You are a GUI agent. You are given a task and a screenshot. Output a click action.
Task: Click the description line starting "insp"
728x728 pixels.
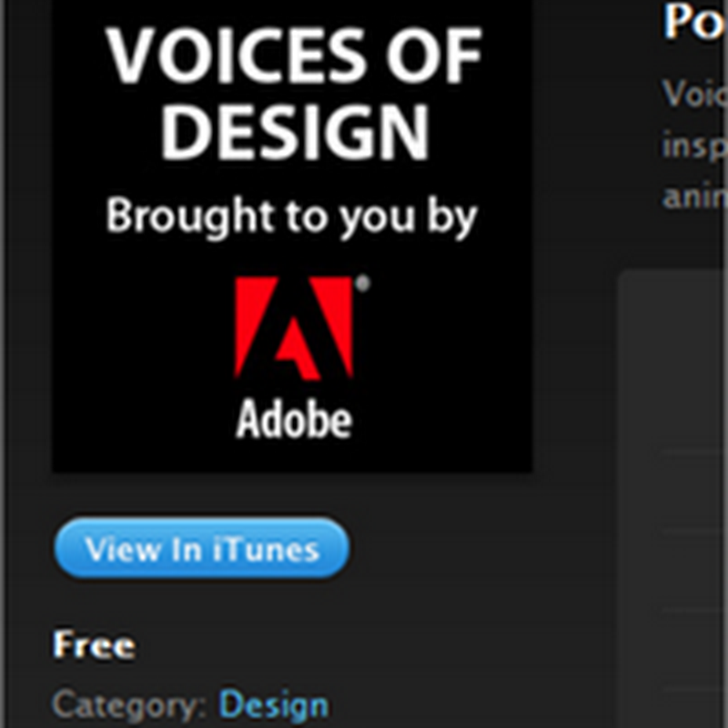[x=695, y=146]
